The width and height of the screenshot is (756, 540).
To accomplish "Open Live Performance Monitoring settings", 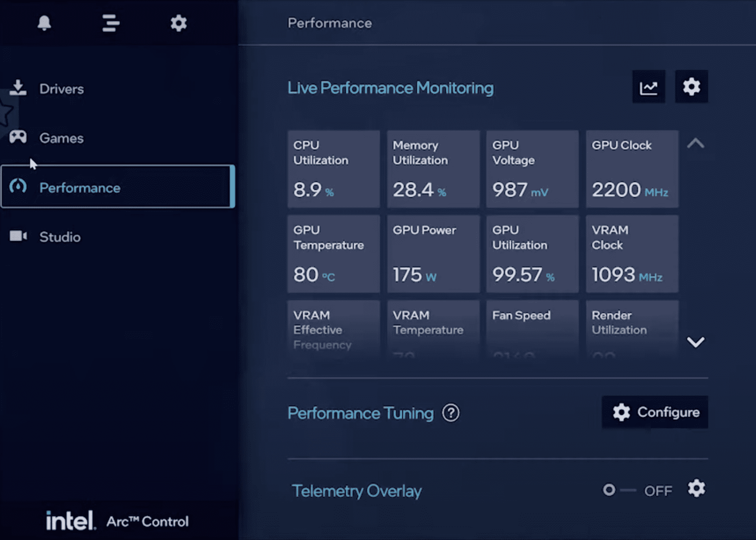I will [691, 88].
